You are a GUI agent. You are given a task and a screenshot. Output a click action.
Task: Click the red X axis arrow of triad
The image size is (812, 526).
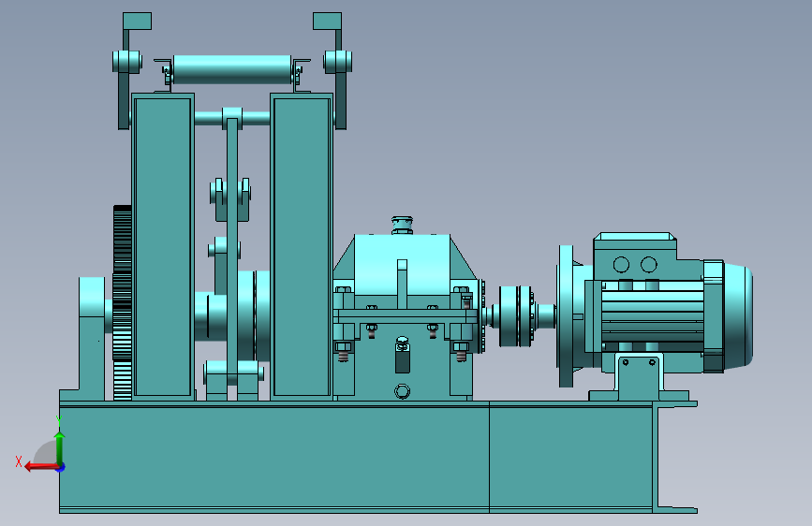point(41,467)
